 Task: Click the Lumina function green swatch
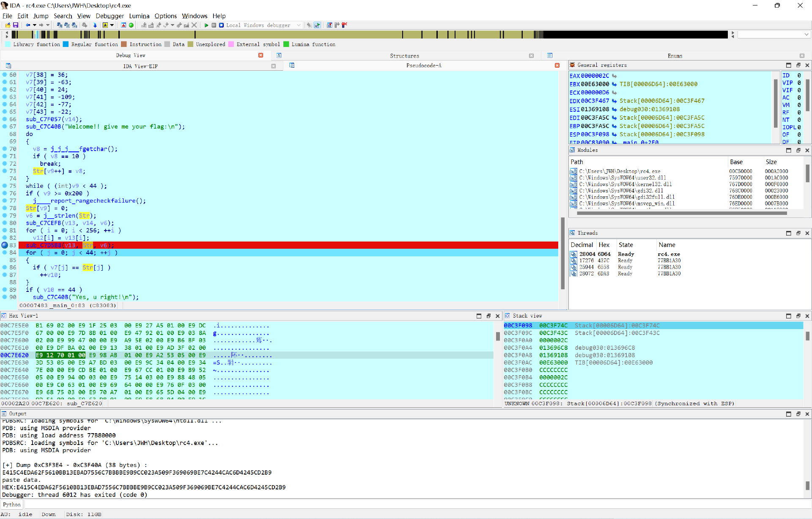[x=286, y=44]
